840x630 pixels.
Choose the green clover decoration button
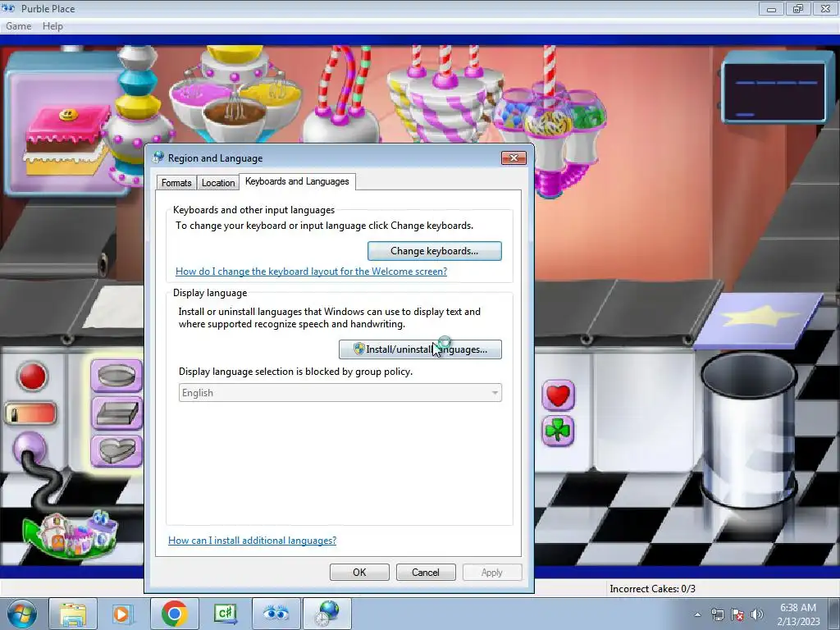pos(558,431)
